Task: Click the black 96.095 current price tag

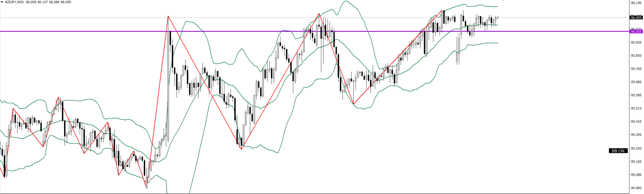Action: pos(636,17)
